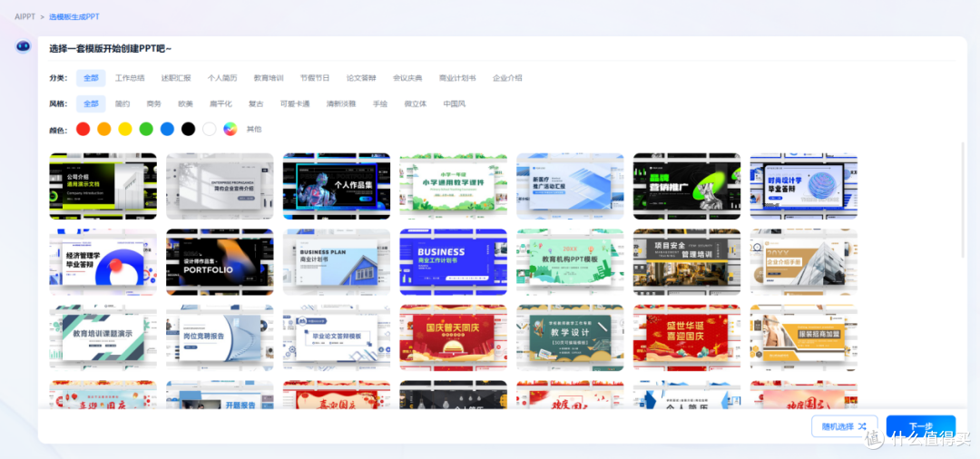Image resolution: width=980 pixels, height=459 pixels.
Task: Select the rainbow all-colors swatch
Action: click(x=230, y=130)
